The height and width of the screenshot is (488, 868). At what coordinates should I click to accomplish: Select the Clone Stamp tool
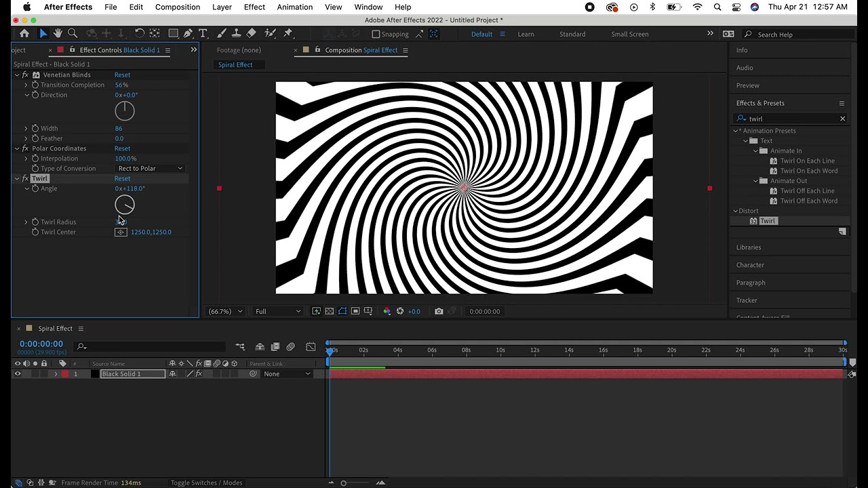pyautogui.click(x=236, y=33)
